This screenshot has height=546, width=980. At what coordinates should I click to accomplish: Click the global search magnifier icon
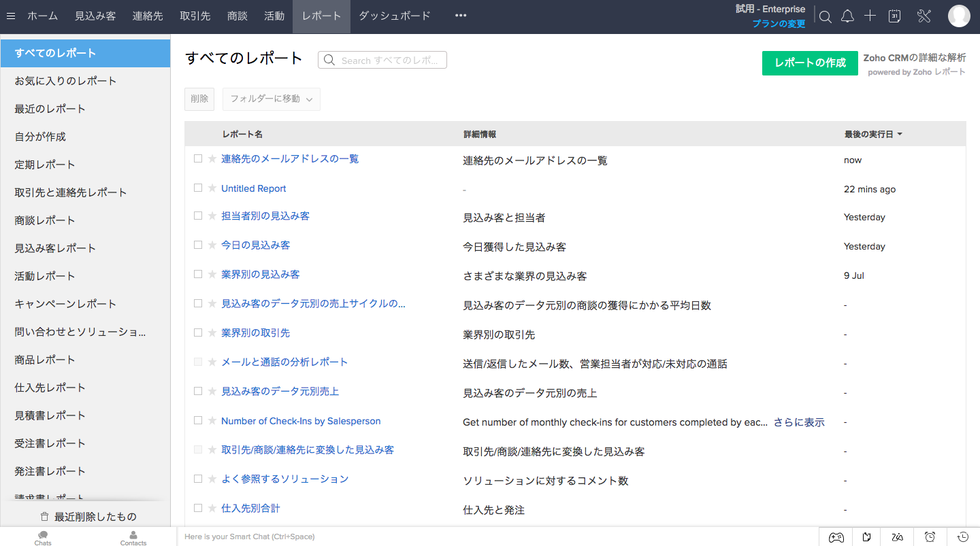(x=826, y=17)
